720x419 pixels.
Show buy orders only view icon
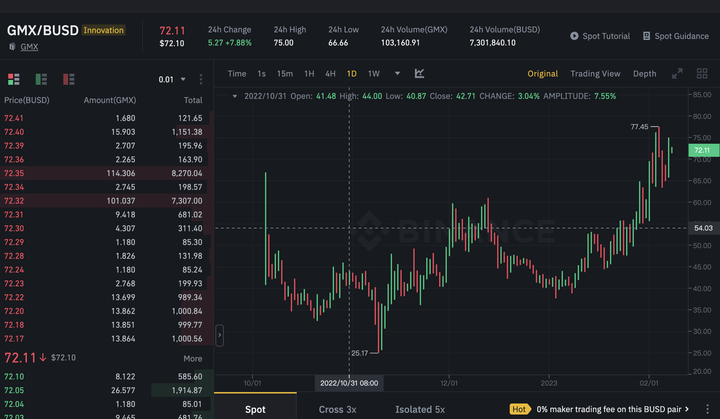coord(41,79)
